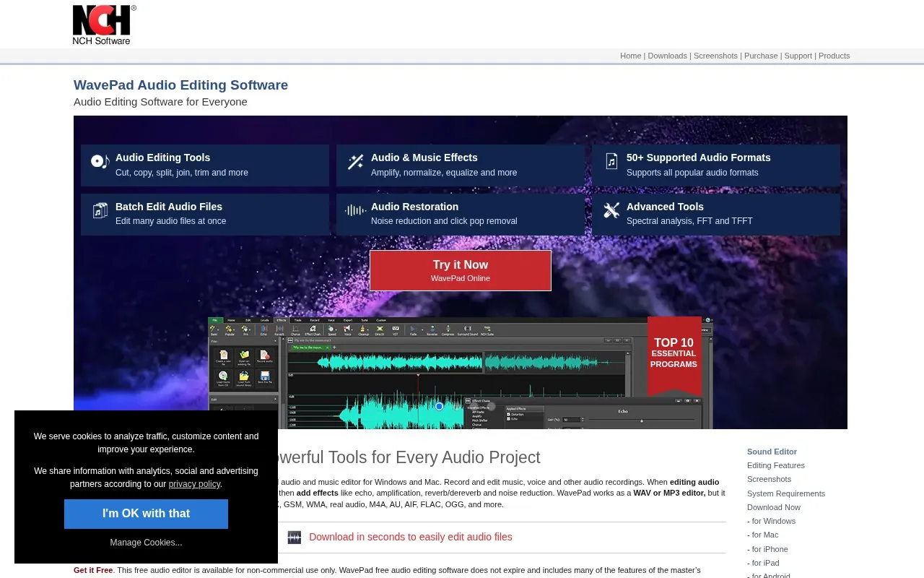Click the music file icon for 50+ Supported Audio Formats

pos(611,161)
